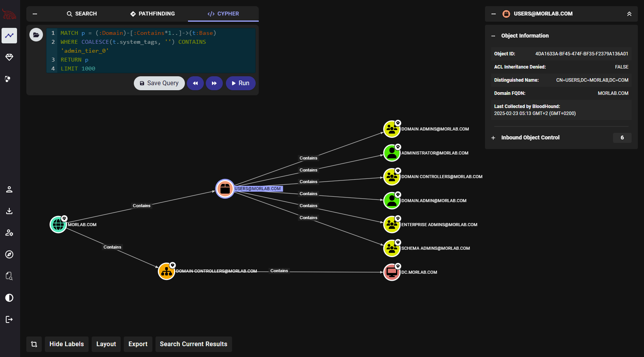644x357 pixels.
Task: Click Hide Labels button
Action: pyautogui.click(x=67, y=344)
